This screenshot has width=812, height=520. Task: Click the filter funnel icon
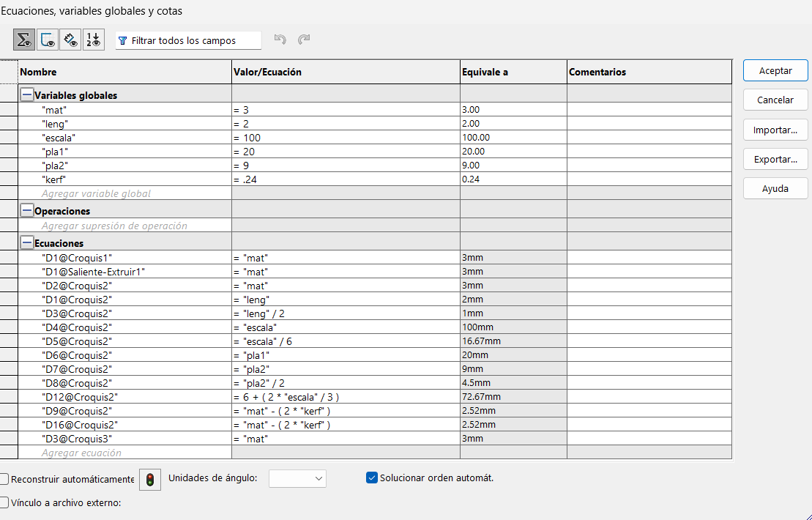click(x=122, y=41)
